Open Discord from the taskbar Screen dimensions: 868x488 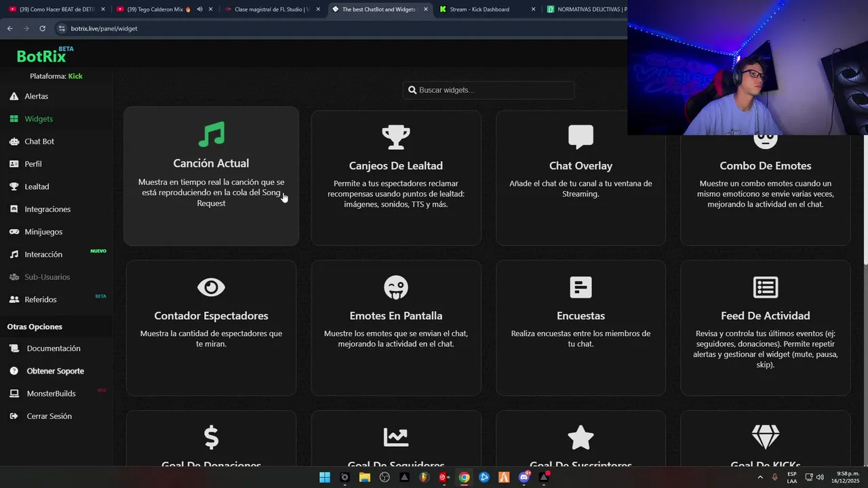coord(524,477)
